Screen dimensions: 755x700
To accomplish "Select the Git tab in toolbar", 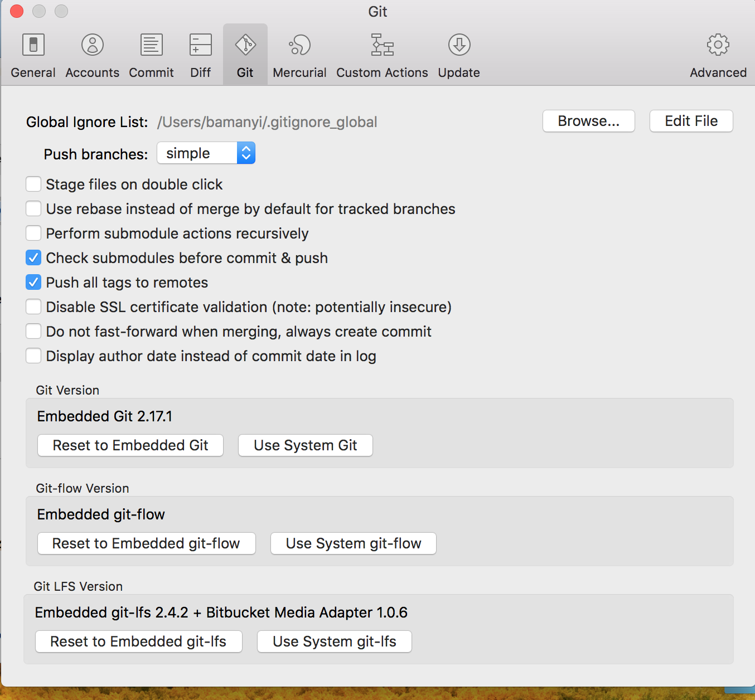I will (x=245, y=54).
